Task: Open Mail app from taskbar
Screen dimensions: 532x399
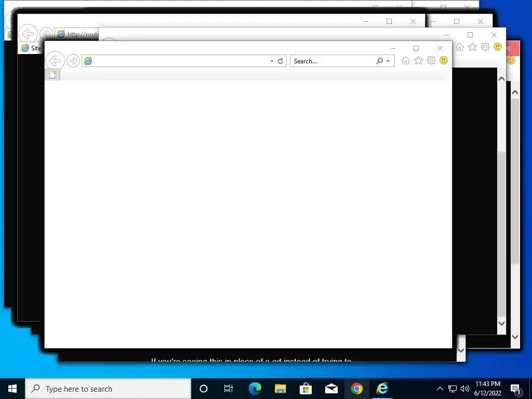Action: point(331,389)
